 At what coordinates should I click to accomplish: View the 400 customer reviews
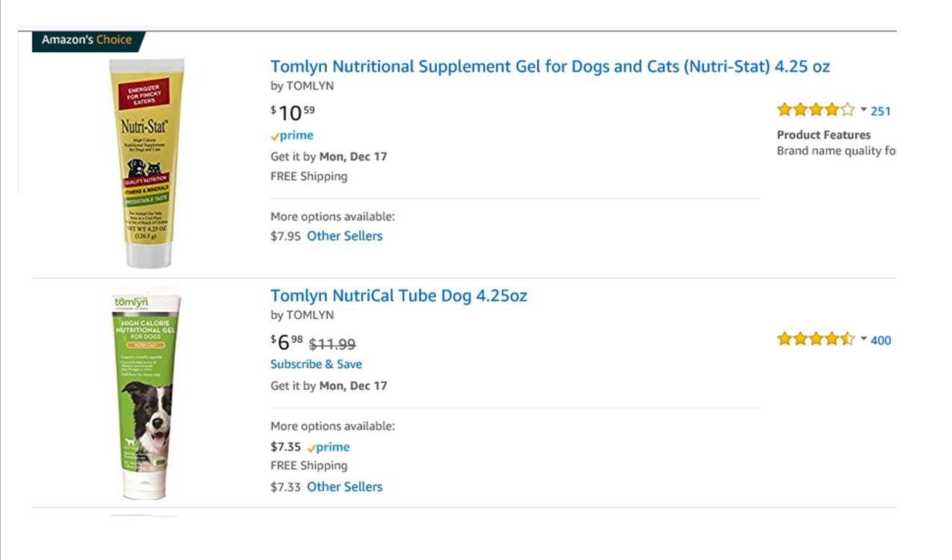(x=880, y=340)
